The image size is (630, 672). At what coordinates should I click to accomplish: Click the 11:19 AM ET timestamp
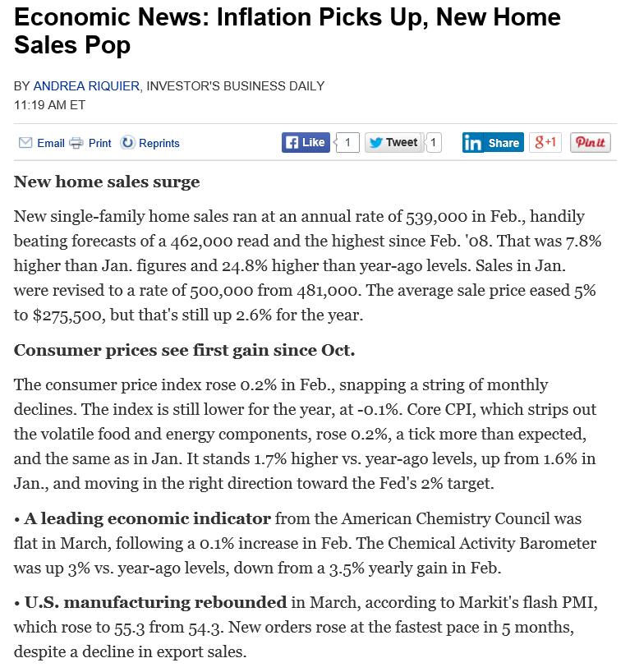click(x=50, y=105)
